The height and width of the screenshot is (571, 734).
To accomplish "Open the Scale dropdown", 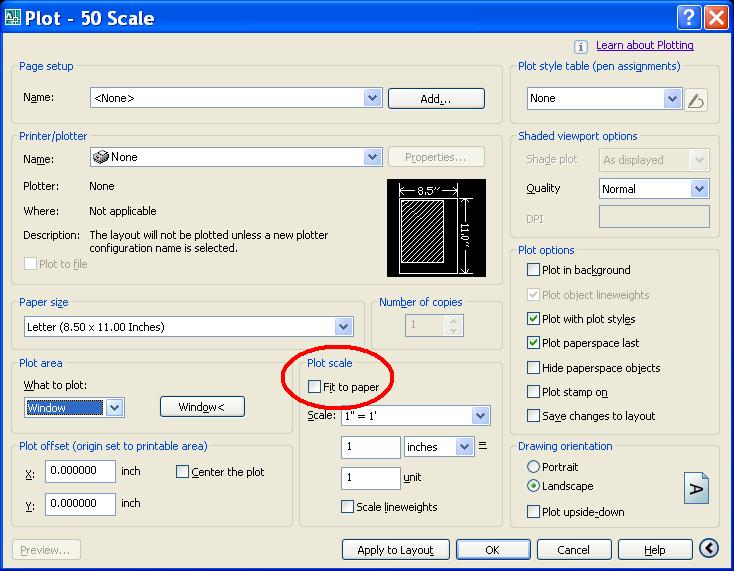I will click(480, 416).
